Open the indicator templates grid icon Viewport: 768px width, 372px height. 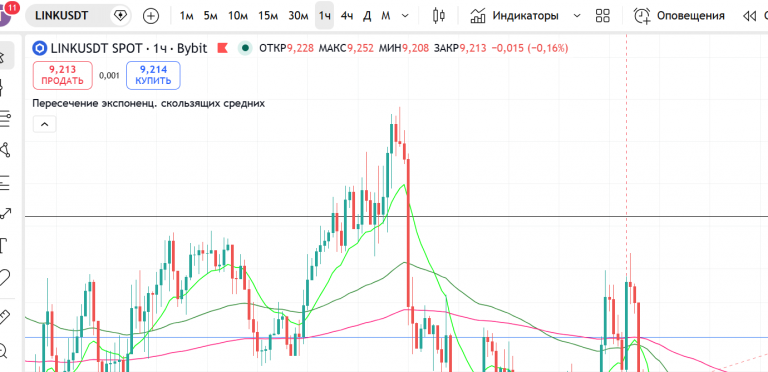602,16
